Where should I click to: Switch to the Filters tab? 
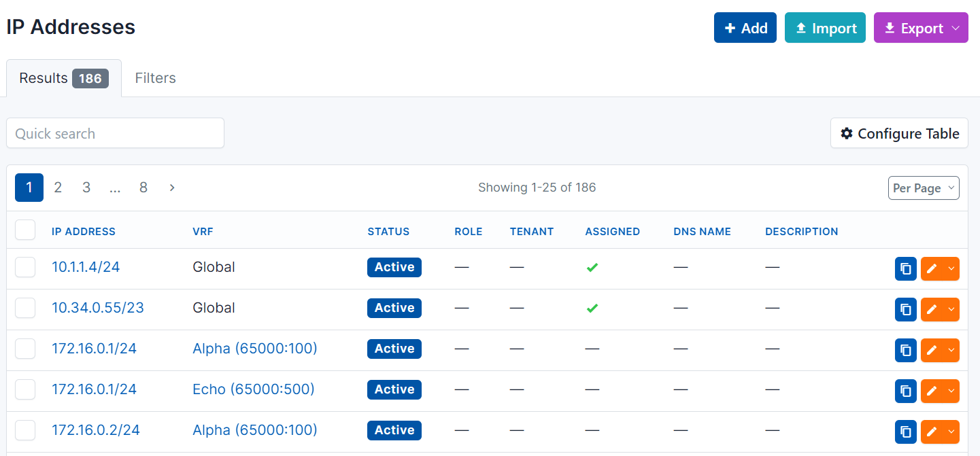pyautogui.click(x=155, y=77)
